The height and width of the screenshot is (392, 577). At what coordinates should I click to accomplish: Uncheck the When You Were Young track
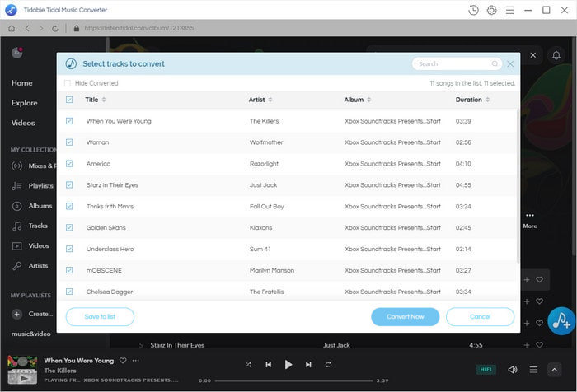pos(69,121)
